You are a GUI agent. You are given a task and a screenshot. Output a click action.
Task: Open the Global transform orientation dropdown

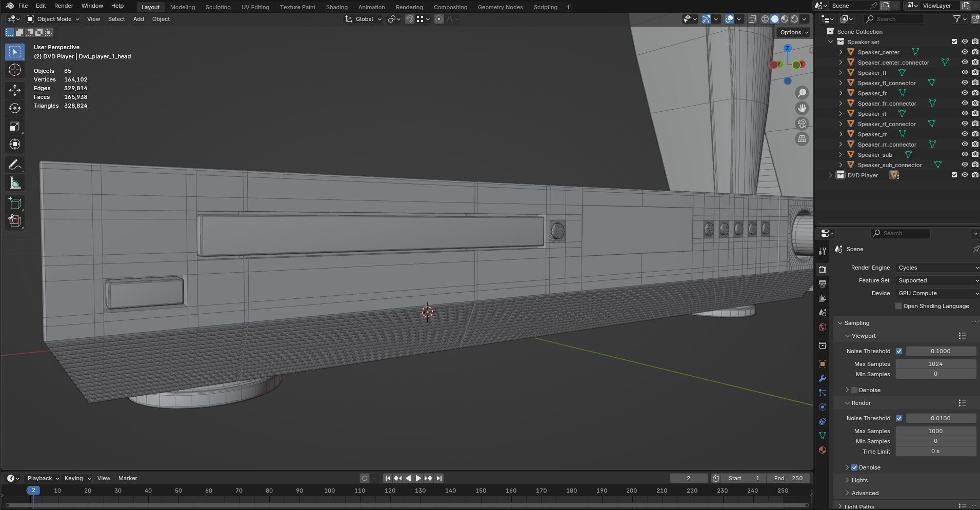(x=363, y=19)
